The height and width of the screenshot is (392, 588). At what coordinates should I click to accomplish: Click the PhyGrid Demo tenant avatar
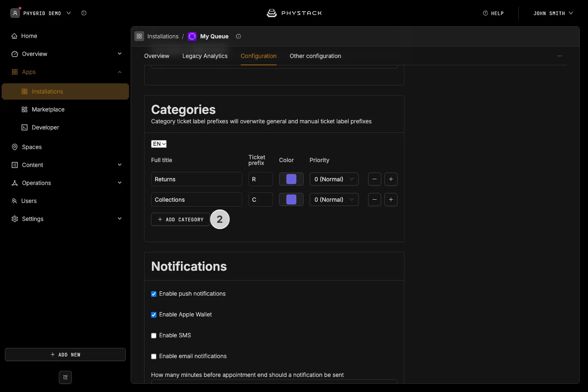tap(15, 13)
